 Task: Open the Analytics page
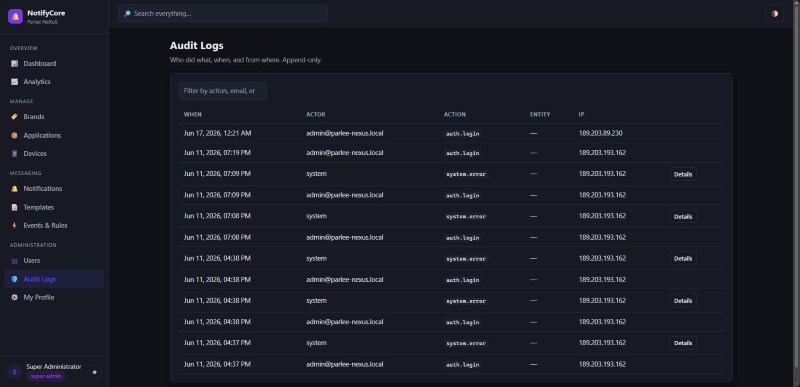point(54,82)
